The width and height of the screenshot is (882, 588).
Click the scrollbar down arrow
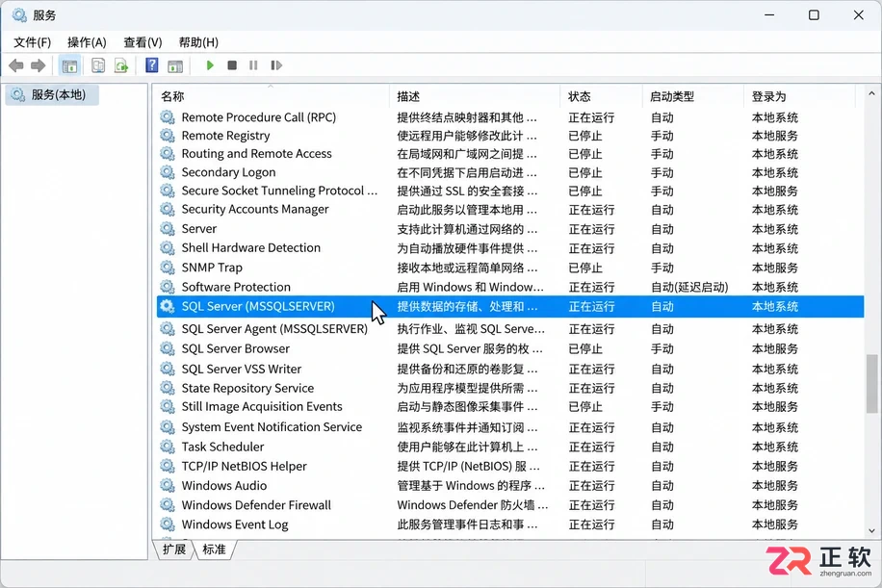tap(871, 530)
